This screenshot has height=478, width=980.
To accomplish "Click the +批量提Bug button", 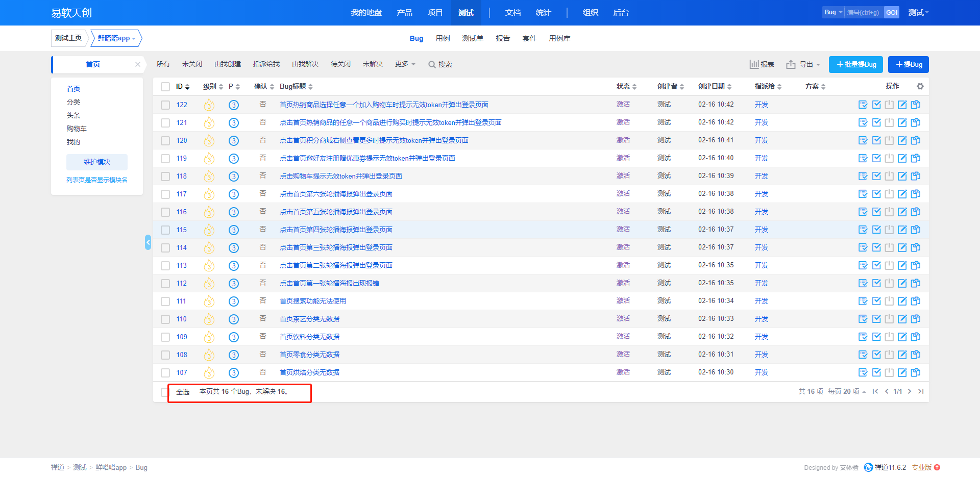I will pyautogui.click(x=856, y=64).
